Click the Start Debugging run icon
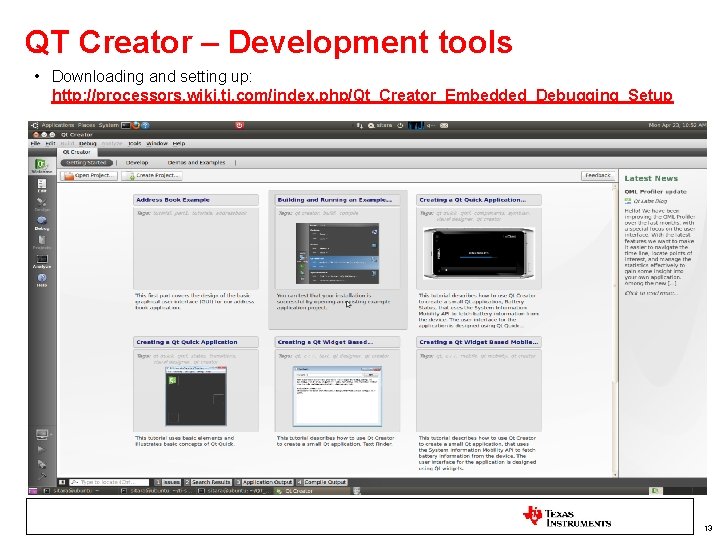This screenshot has width=720, height=540. pyautogui.click(x=42, y=464)
